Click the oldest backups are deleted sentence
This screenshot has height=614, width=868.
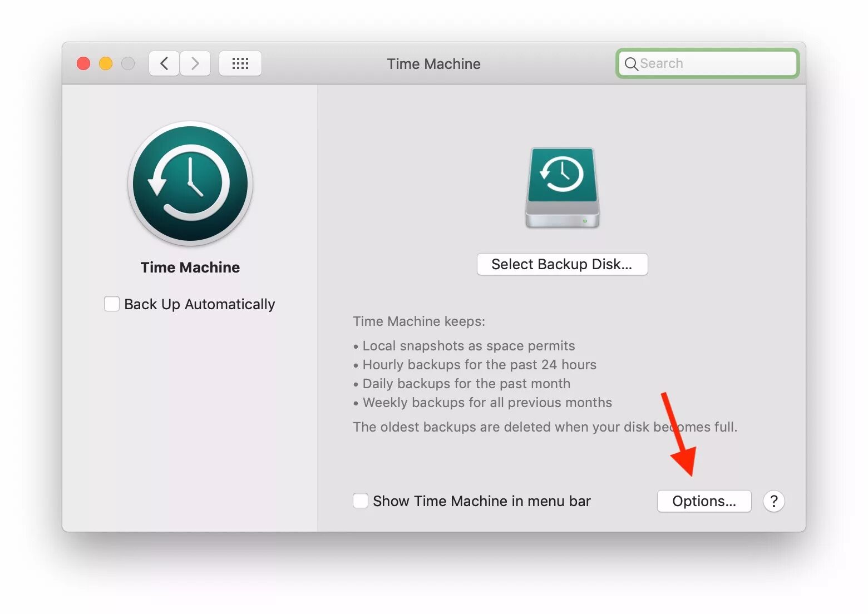(545, 427)
